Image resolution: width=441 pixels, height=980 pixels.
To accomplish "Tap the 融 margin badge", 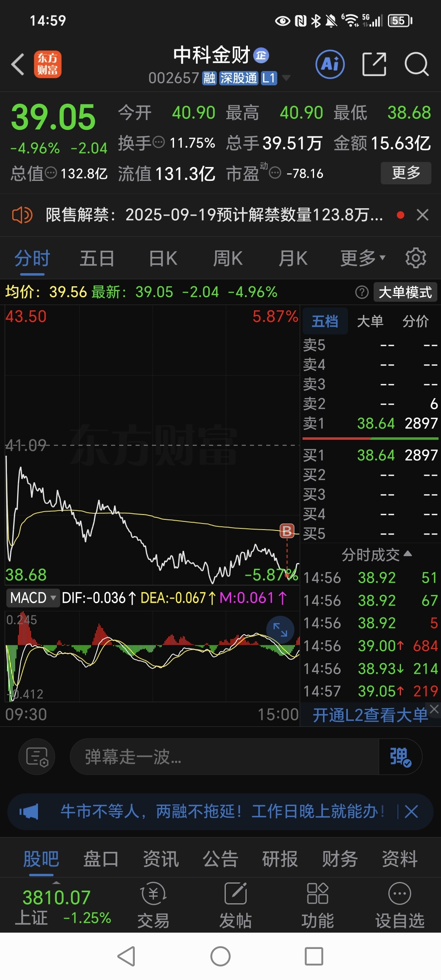I will point(209,78).
